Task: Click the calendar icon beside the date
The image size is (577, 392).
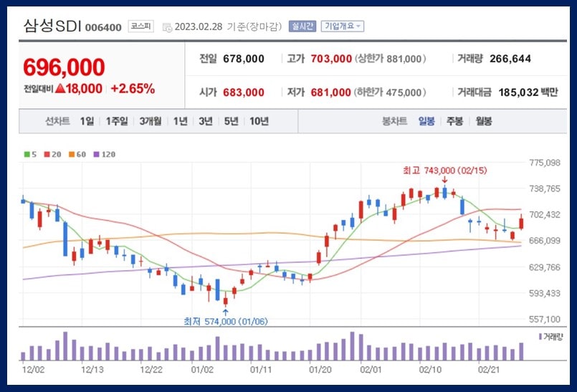Action: click(167, 27)
